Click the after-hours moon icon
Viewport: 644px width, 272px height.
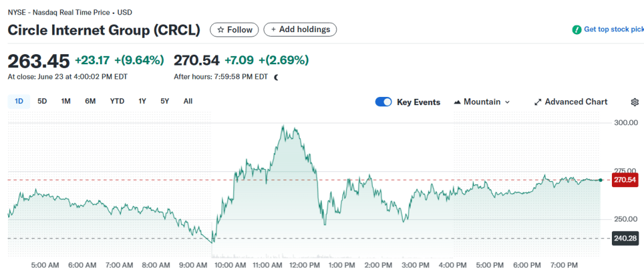(276, 77)
